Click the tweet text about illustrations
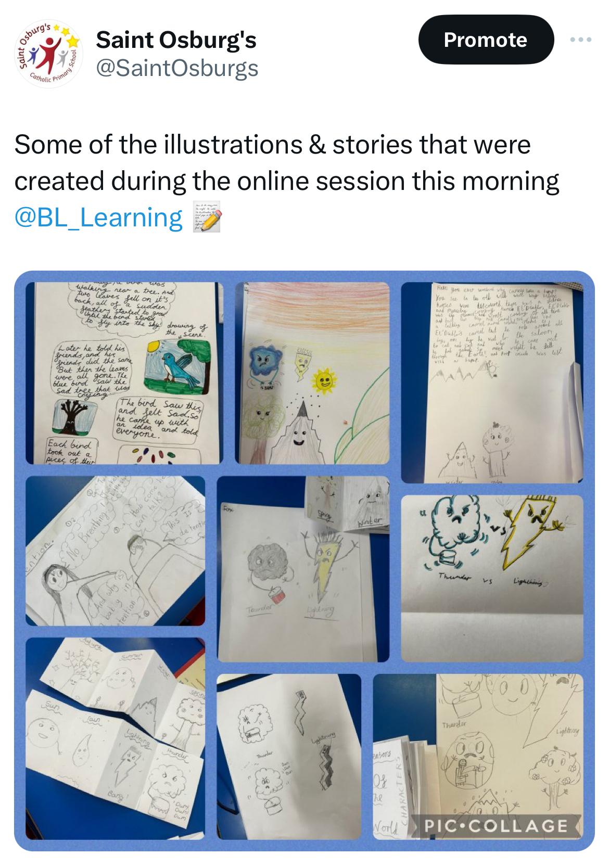 287,181
